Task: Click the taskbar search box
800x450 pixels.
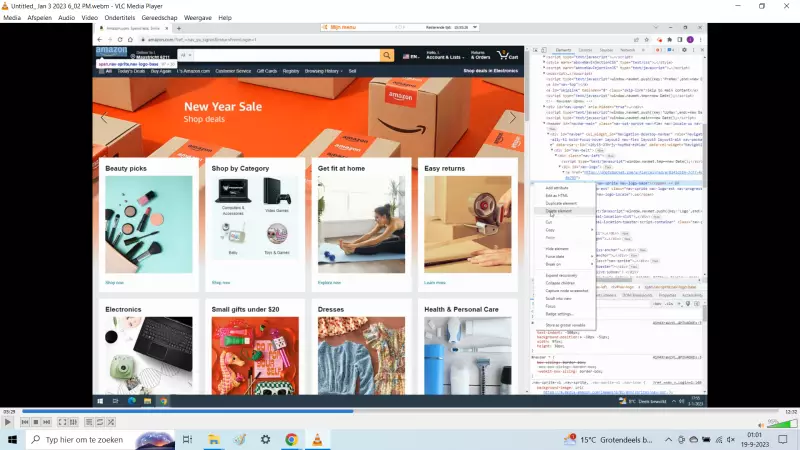Action: 100,439
